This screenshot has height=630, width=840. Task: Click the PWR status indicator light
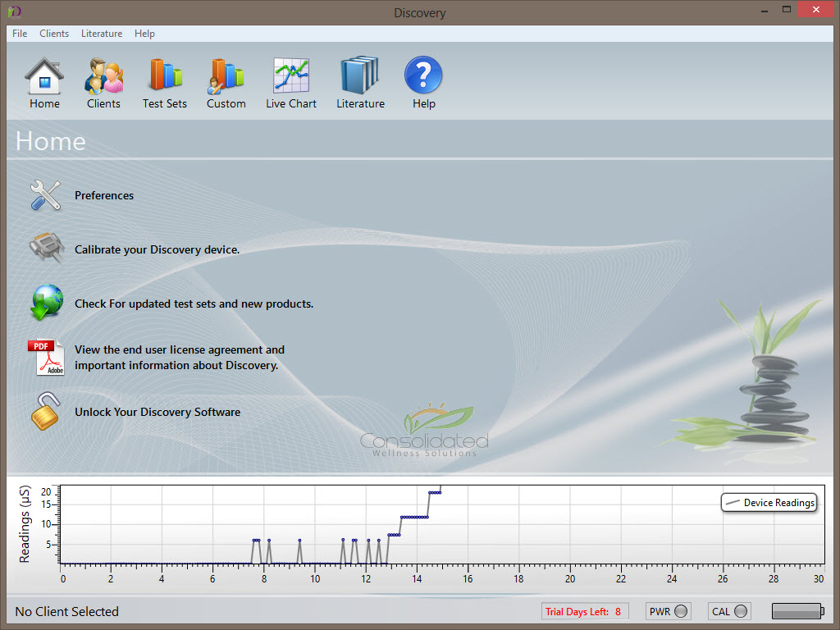point(681,611)
